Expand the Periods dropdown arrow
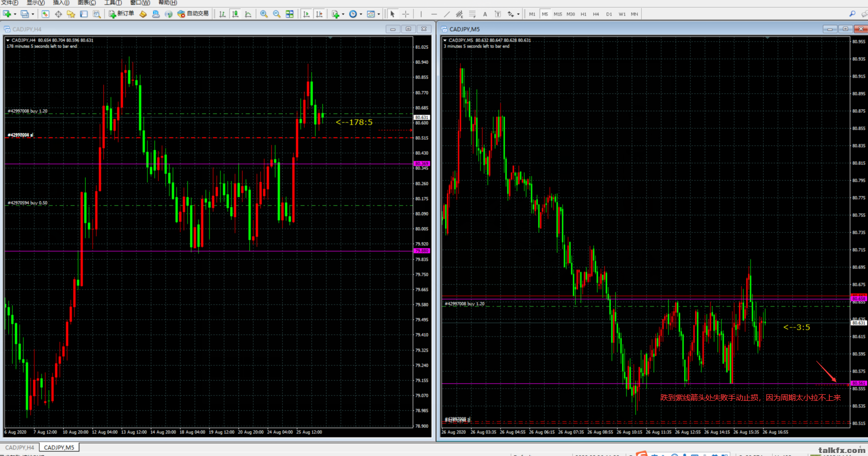 coord(361,14)
